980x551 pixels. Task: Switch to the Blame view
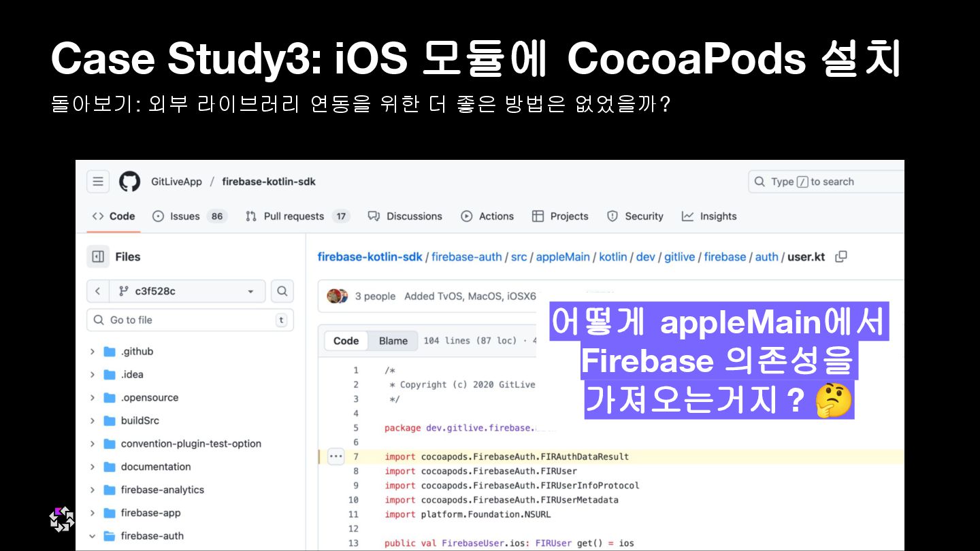(393, 341)
